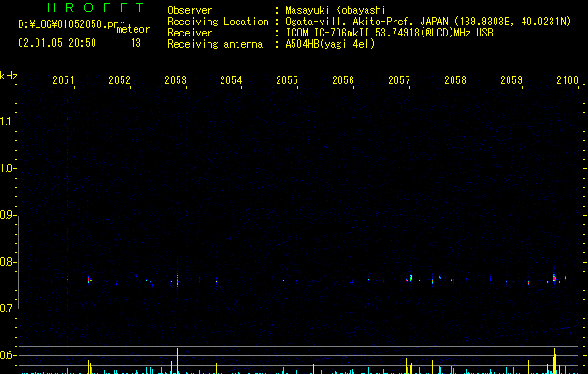Image resolution: width=588 pixels, height=374 pixels.
Task: Click the echo cluster just after 2057
Action: [x=410, y=279]
